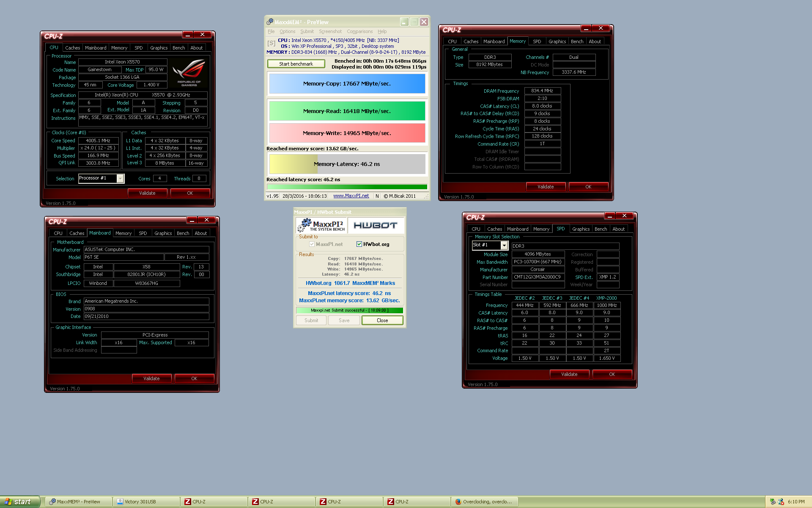Click the ROG Republic of Gamers logo
812x508 pixels.
click(189, 73)
